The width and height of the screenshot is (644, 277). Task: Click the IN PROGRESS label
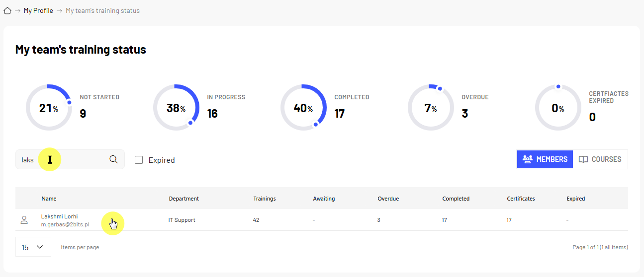226,97
